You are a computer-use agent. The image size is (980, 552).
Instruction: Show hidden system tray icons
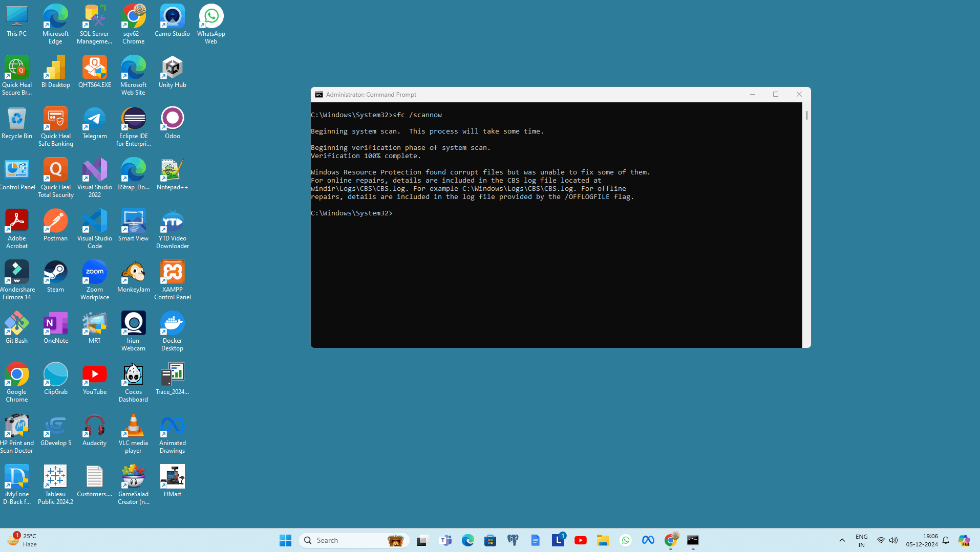pos(842,540)
